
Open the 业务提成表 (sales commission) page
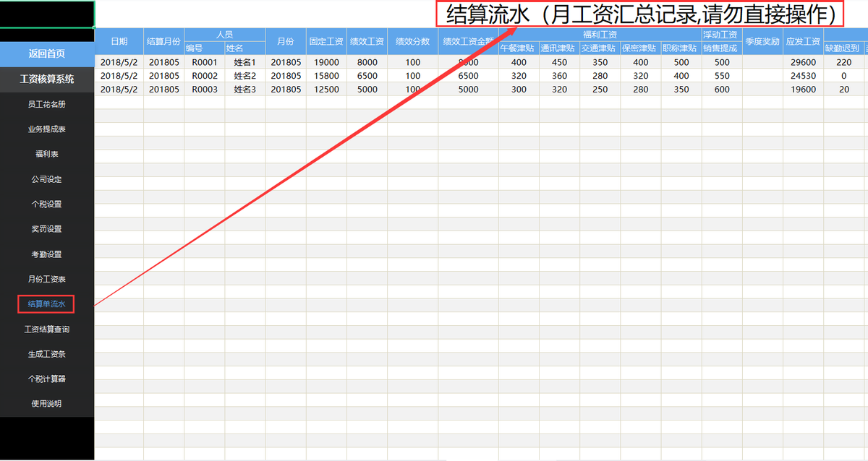tap(47, 129)
